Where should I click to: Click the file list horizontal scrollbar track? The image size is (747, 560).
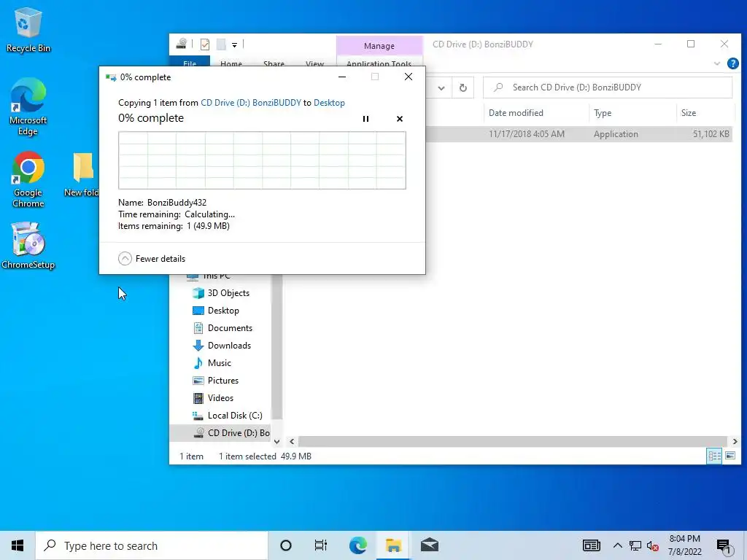(513, 441)
